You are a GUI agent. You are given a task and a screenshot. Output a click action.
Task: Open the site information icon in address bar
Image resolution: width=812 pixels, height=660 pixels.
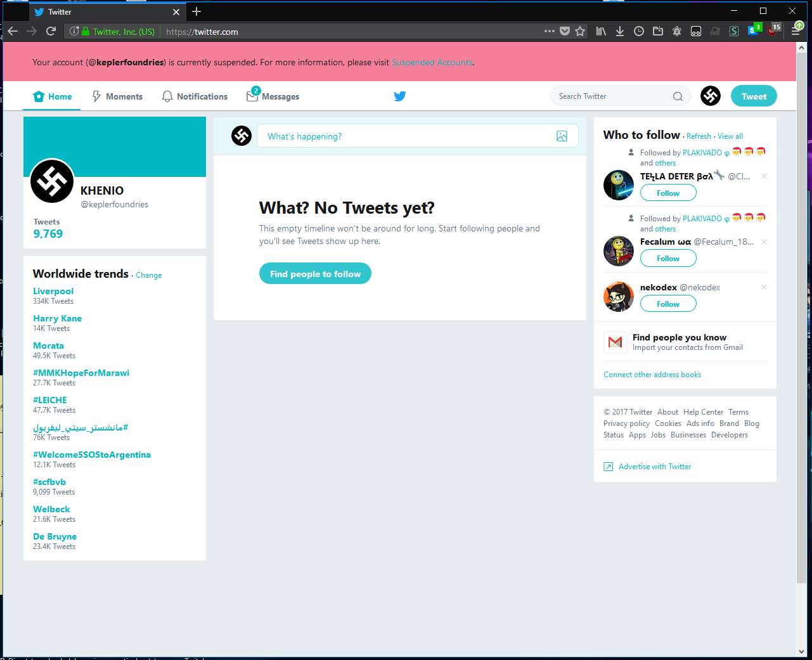[74, 31]
